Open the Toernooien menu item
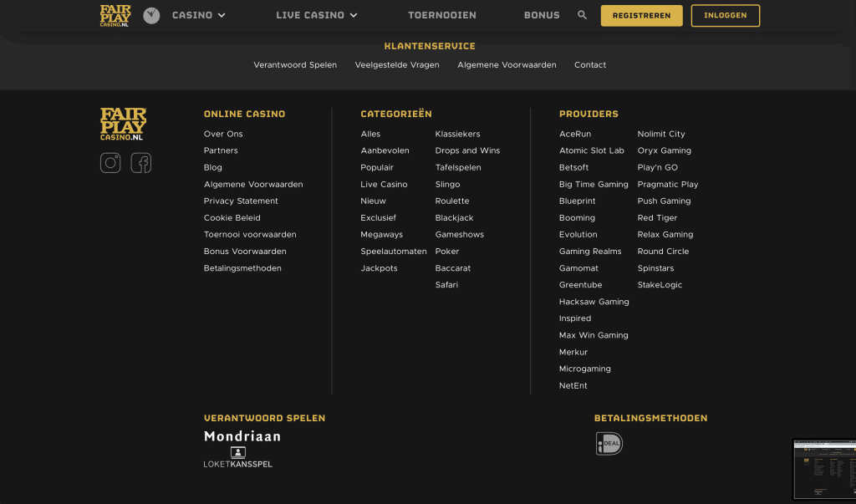Image resolution: width=856 pixels, height=504 pixels. pos(442,15)
